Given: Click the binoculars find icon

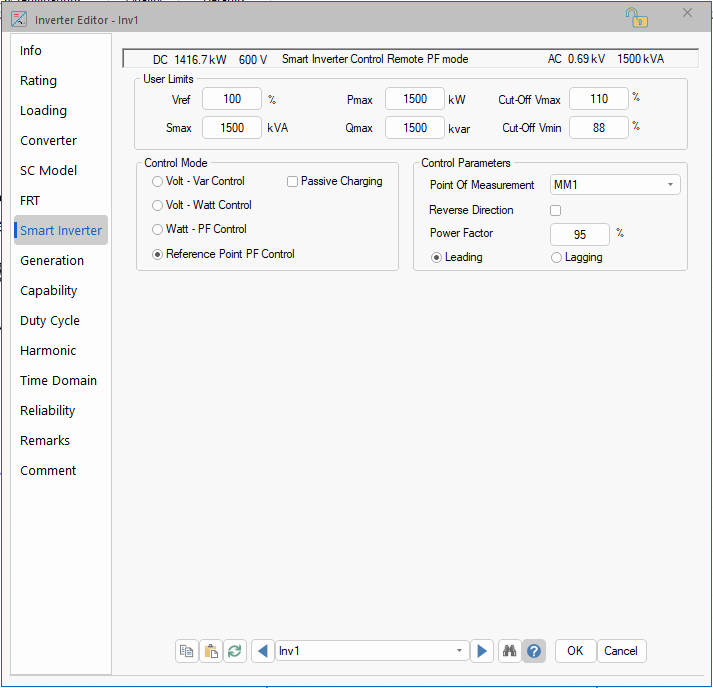Looking at the screenshot, I should pyautogui.click(x=509, y=651).
